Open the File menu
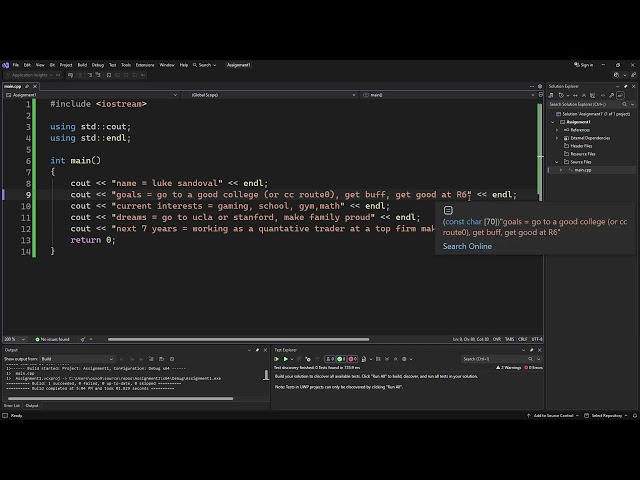This screenshot has width=640, height=480. pyautogui.click(x=16, y=65)
